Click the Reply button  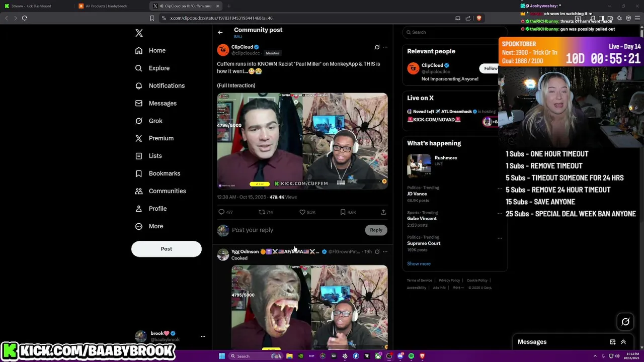point(376,230)
